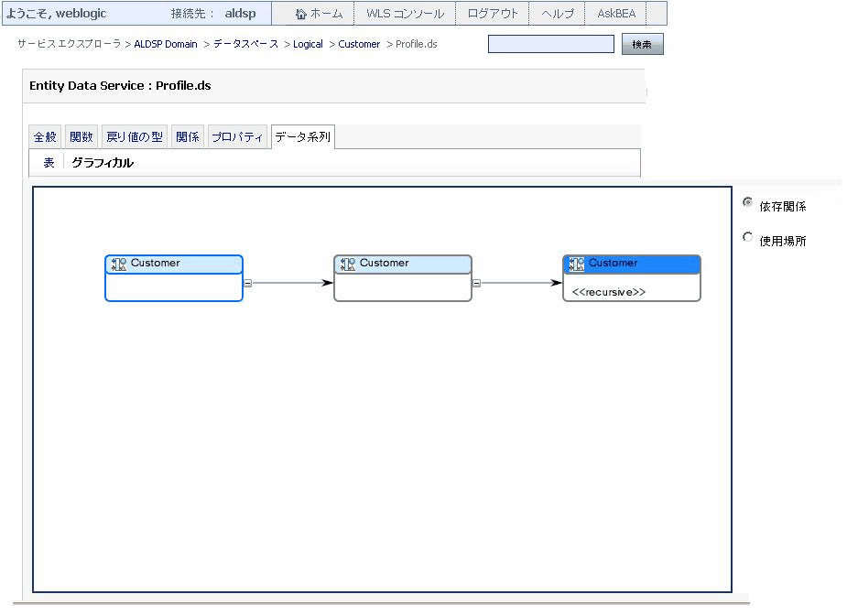Collapse the middle Customer node's connector
The image size is (858, 616).
click(476, 284)
